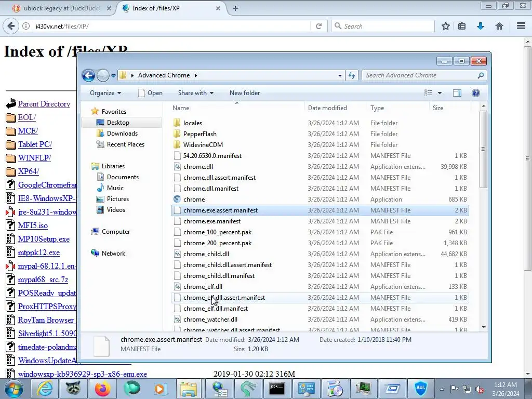The image size is (532, 399).
Task: Select the PepperFlash folder icon
Action: 177,134
